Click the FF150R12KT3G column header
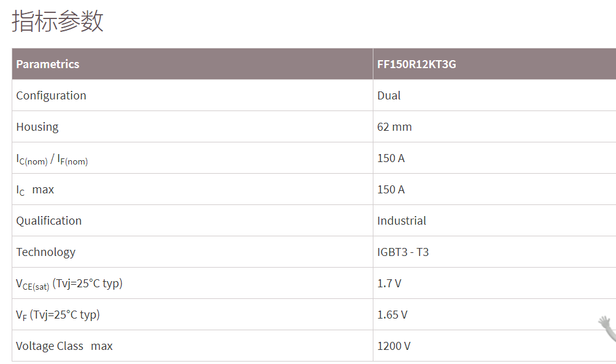616x364 pixels. click(x=416, y=64)
